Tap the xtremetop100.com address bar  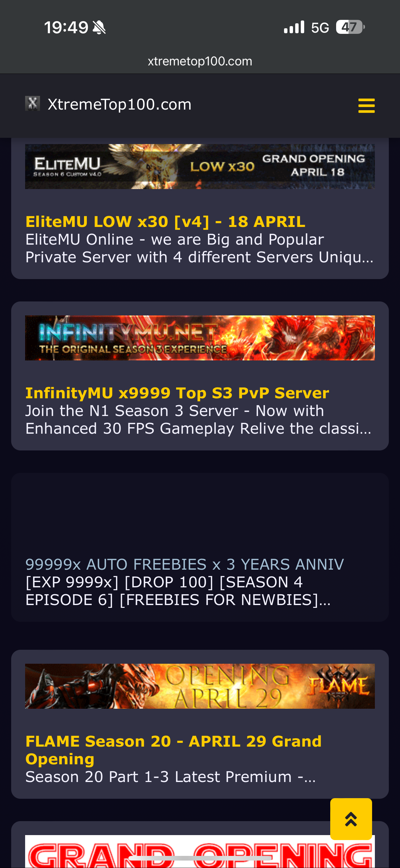pos(200,61)
